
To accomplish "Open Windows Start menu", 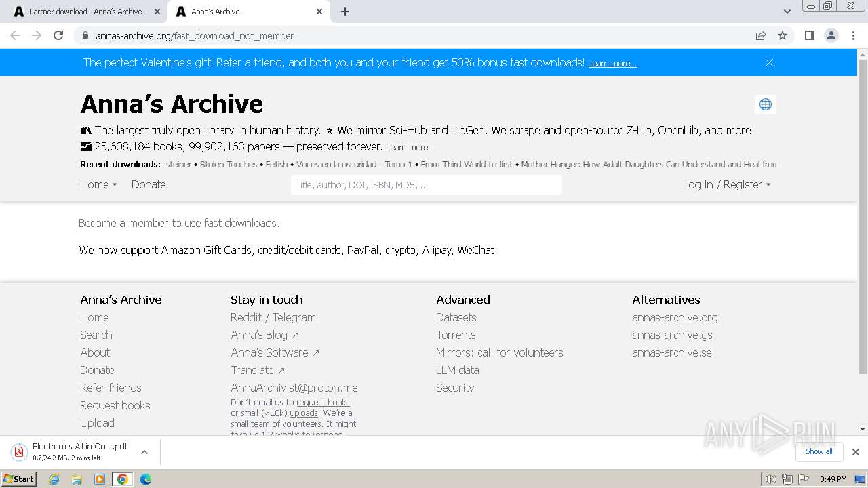I will tap(19, 479).
